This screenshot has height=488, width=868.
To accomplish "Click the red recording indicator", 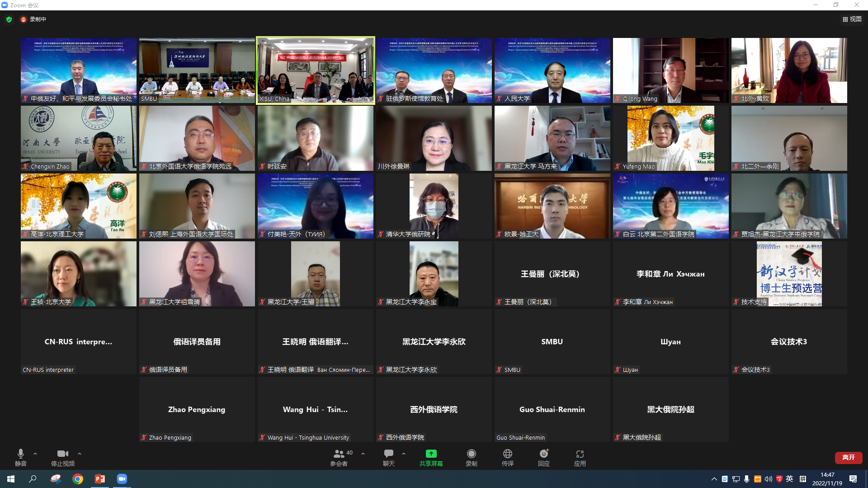I will [24, 19].
